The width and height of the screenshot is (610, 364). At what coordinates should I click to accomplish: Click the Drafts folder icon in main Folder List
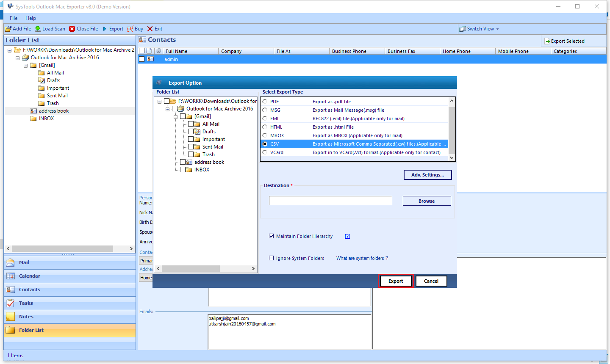[42, 80]
